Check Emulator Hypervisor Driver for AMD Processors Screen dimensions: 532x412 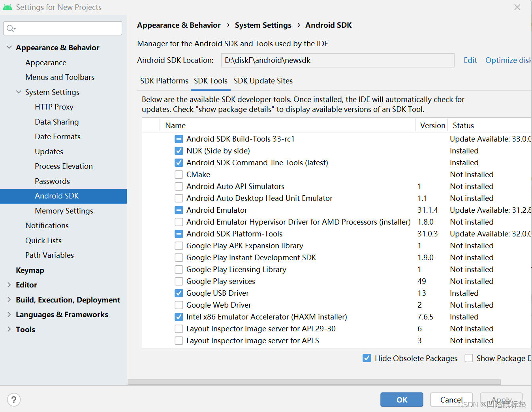click(x=179, y=222)
